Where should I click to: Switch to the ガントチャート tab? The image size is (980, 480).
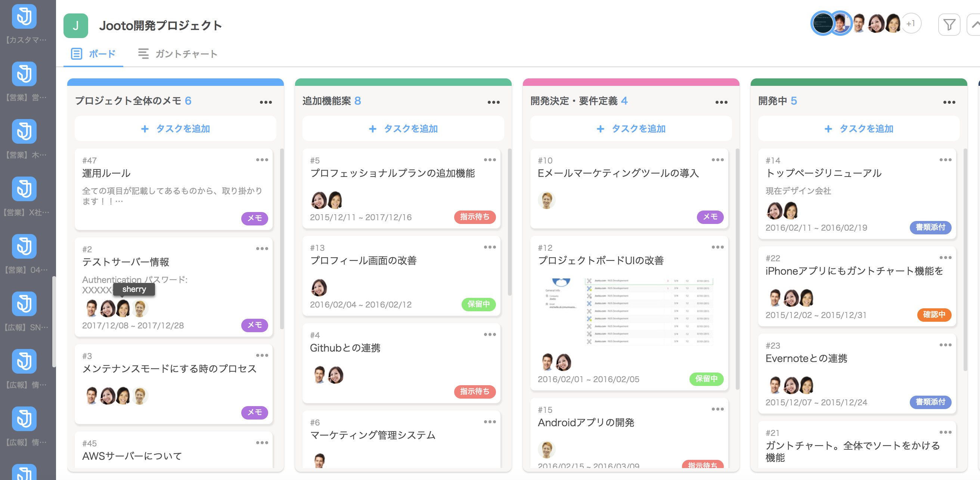[x=178, y=54]
